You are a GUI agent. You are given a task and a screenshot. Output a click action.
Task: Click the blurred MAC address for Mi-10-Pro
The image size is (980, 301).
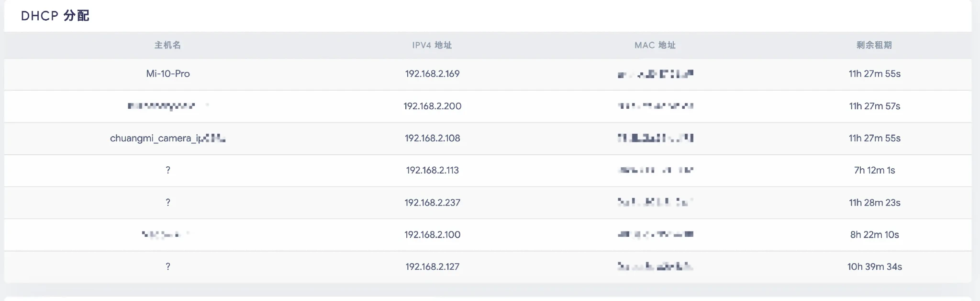coord(655,74)
